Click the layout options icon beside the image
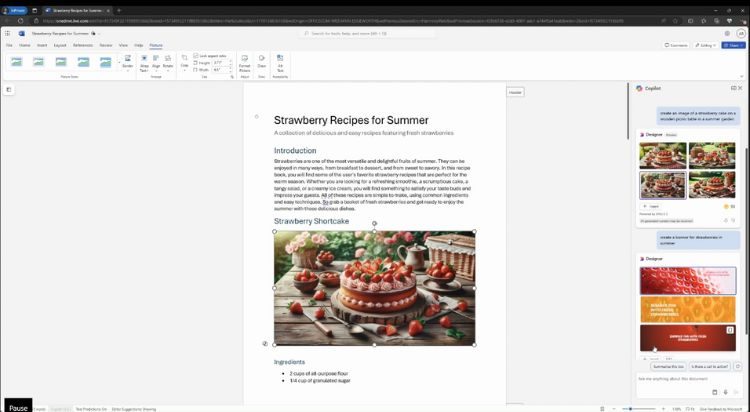Image resolution: width=750 pixels, height=412 pixels. pos(265,344)
